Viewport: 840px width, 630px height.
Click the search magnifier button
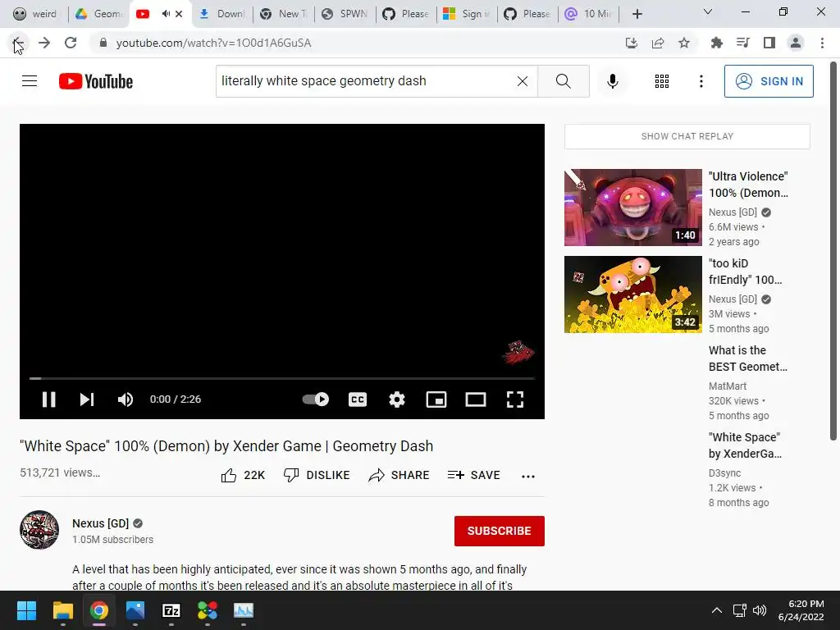[563, 81]
